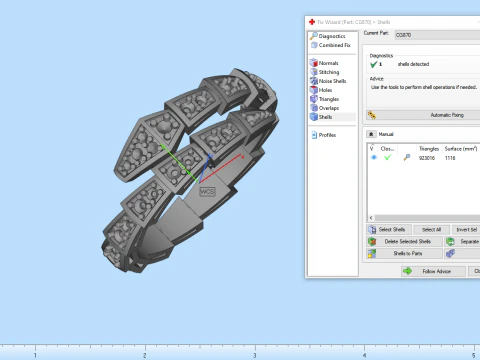
Task: Click the ring model in 3D viewport
Action: 190,172
